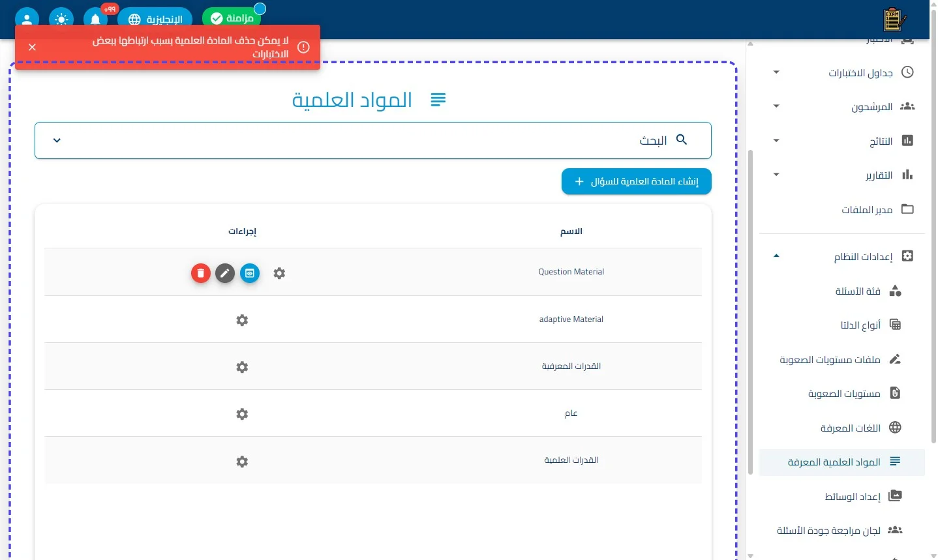
Task: Toggle light/dark theme sun icon
Action: point(61,19)
